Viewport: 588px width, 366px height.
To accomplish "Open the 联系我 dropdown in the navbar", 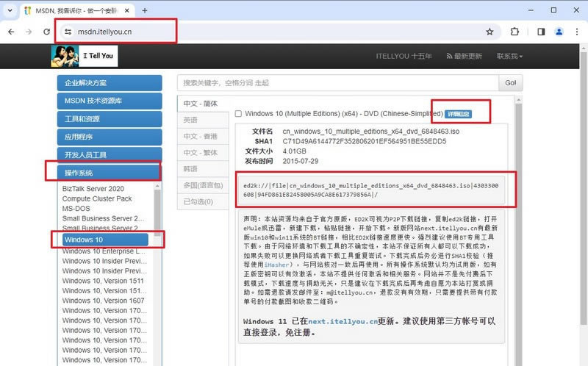I will 509,56.
